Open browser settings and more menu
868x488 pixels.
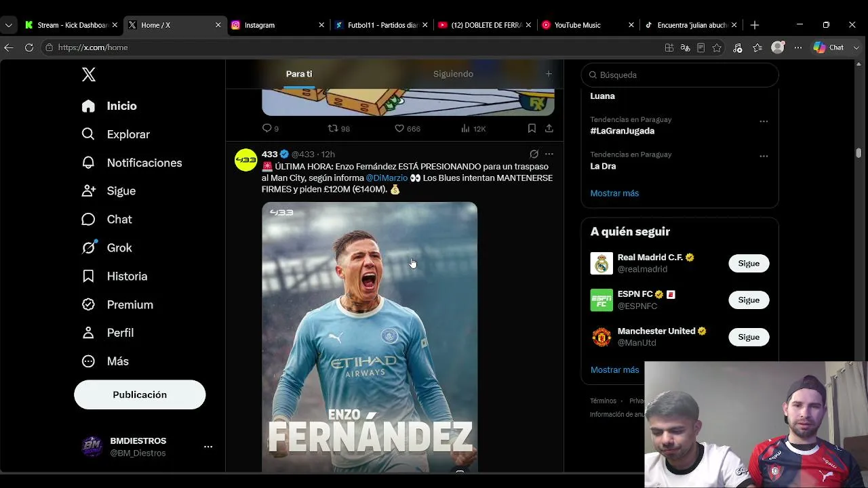coord(798,47)
